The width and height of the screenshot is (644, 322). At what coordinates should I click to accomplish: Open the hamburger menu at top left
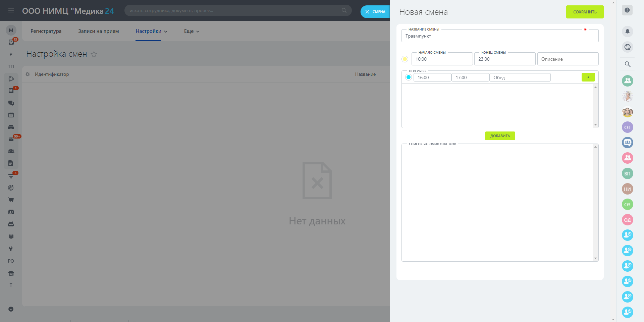click(11, 11)
